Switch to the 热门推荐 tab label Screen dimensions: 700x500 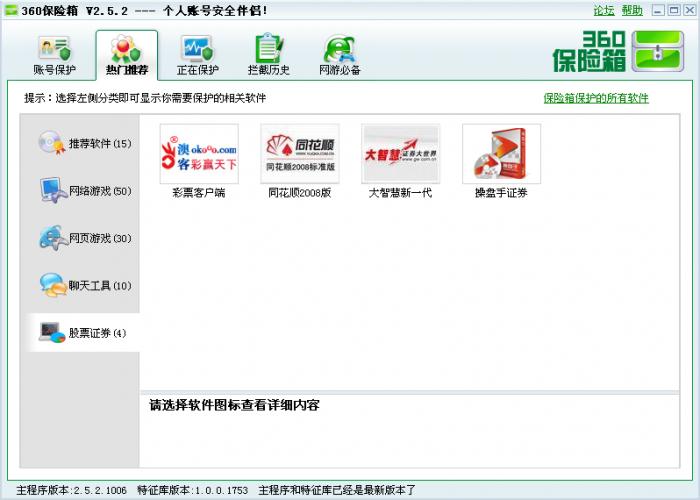tap(127, 70)
